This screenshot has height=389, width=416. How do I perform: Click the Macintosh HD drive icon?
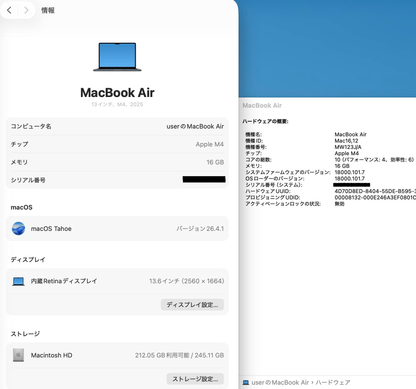[18, 355]
